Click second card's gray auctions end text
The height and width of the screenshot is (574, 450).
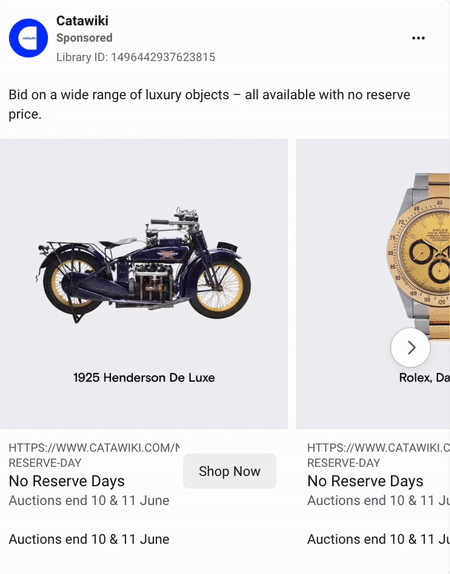pyautogui.click(x=378, y=500)
